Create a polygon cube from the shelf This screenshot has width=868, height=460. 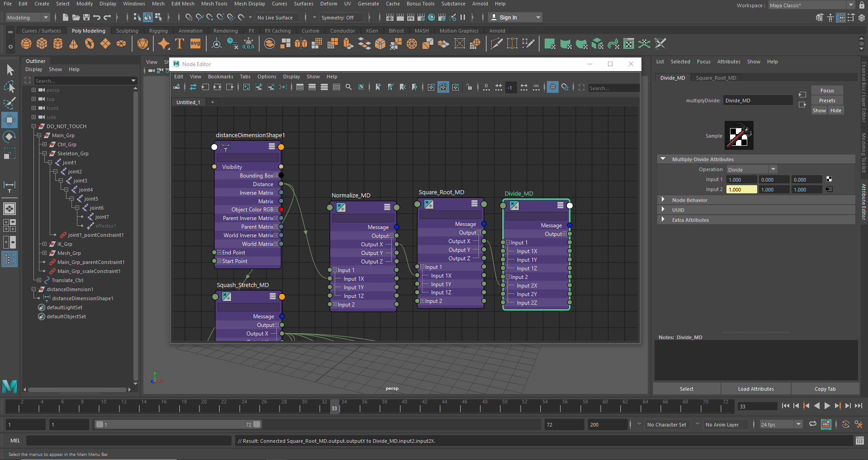[42, 44]
